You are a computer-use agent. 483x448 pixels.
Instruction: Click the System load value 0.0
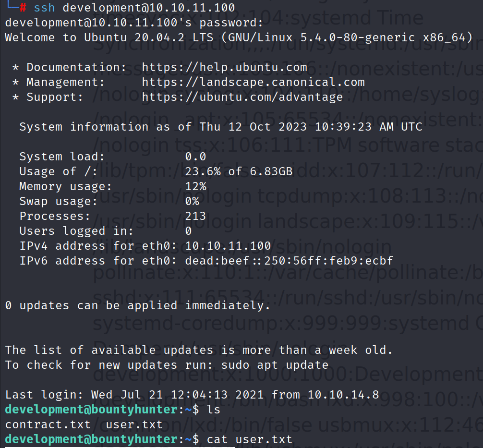tap(195, 157)
